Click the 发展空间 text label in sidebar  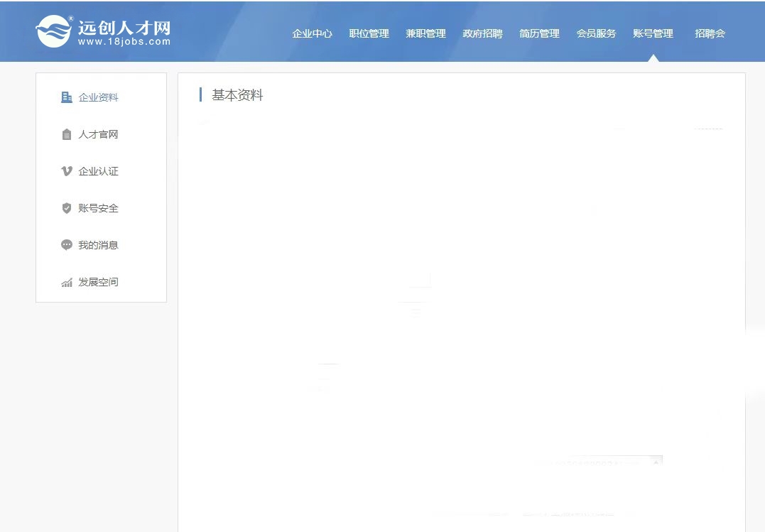98,282
